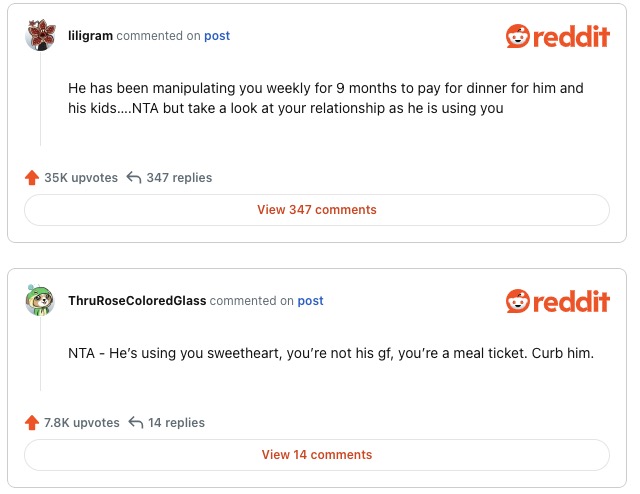This screenshot has height=494, width=640.
Task: Open the liligram username link
Action: 90,36
